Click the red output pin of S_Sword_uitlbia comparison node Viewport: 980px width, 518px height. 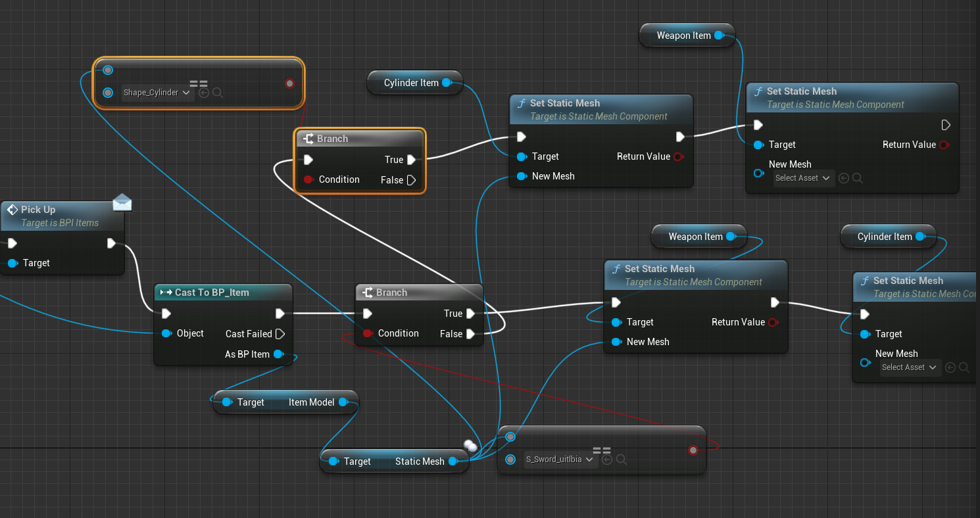(693, 450)
